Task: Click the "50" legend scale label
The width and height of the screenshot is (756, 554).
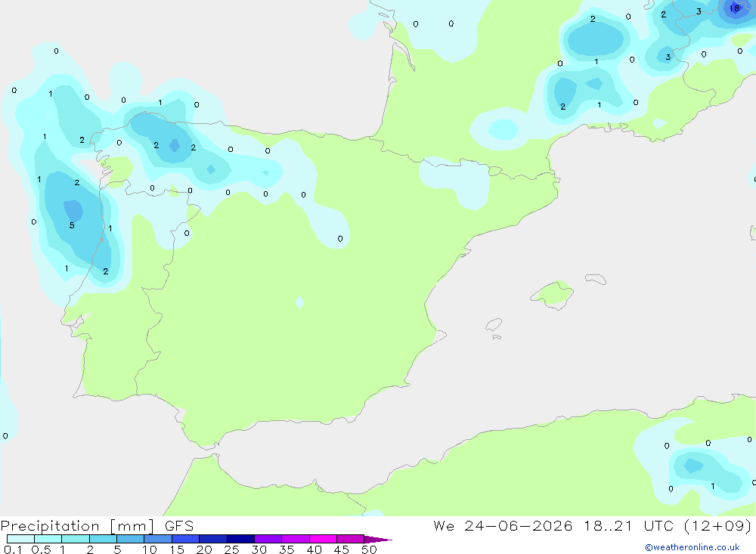Action: coord(369,549)
